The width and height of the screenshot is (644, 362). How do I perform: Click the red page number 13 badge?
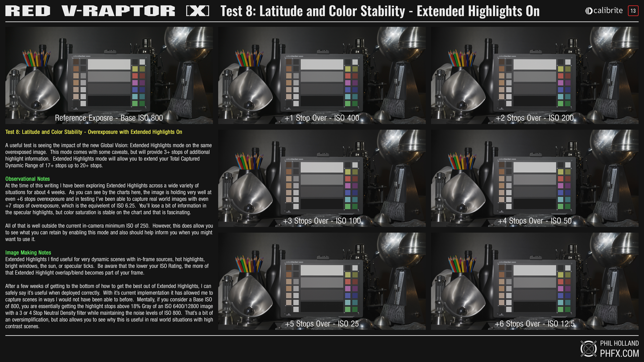(x=633, y=11)
